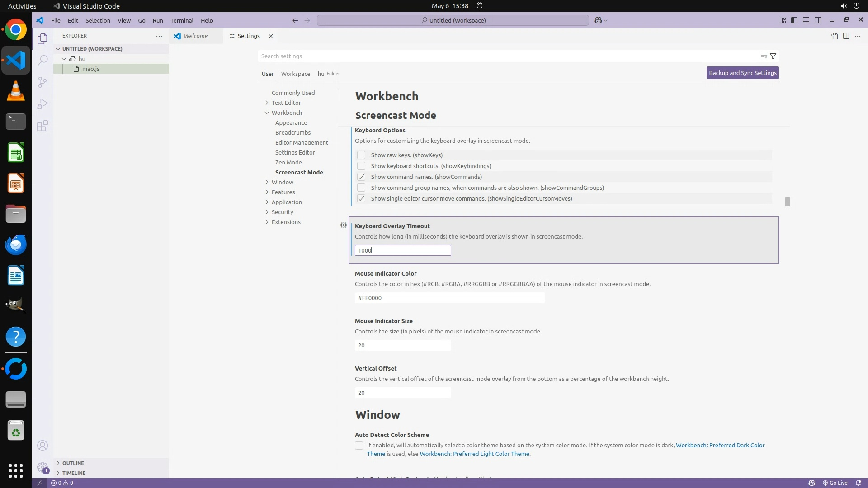
Task: Click gear icon beside Keyboard Overlay Timeout
Action: (344, 225)
